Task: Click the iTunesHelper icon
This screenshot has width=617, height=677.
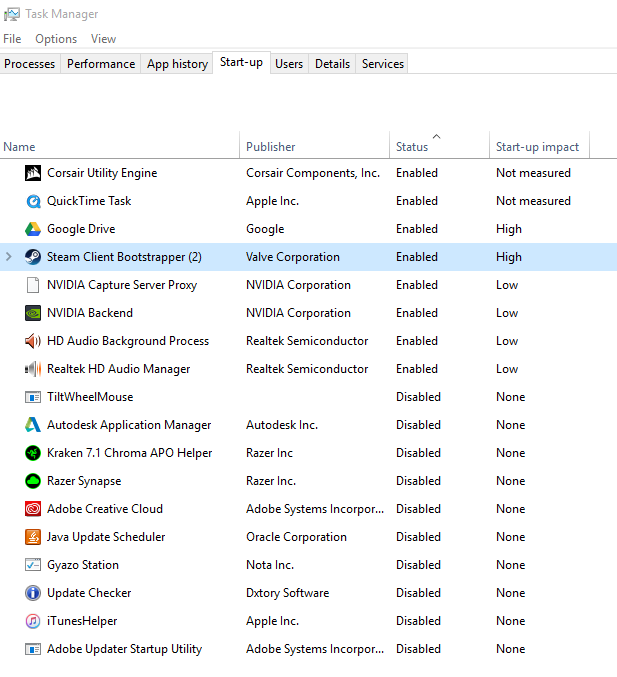Action: (x=33, y=621)
